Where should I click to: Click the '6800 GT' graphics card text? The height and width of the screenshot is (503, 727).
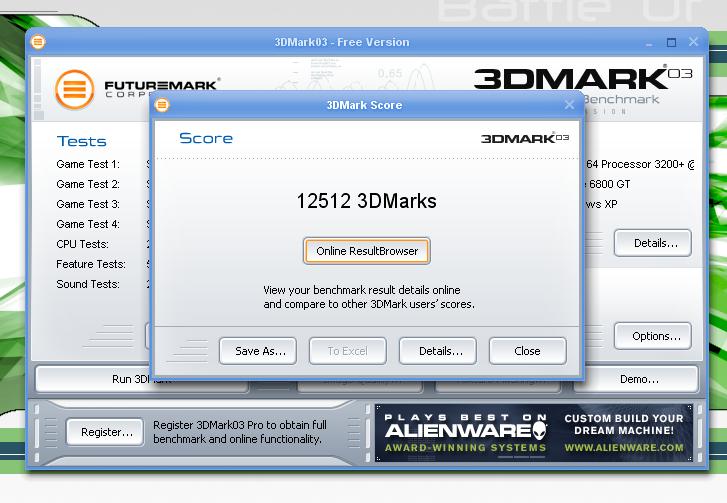pyautogui.click(x=610, y=184)
